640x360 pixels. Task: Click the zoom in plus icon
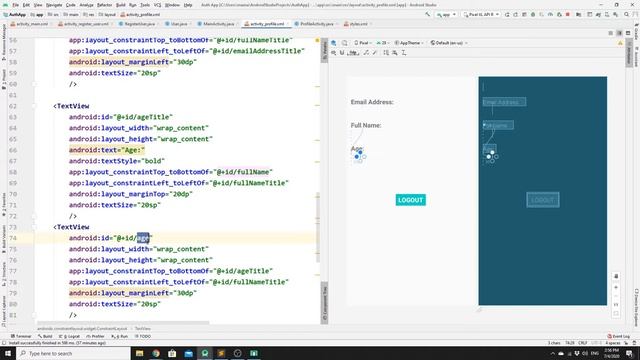[x=616, y=287]
